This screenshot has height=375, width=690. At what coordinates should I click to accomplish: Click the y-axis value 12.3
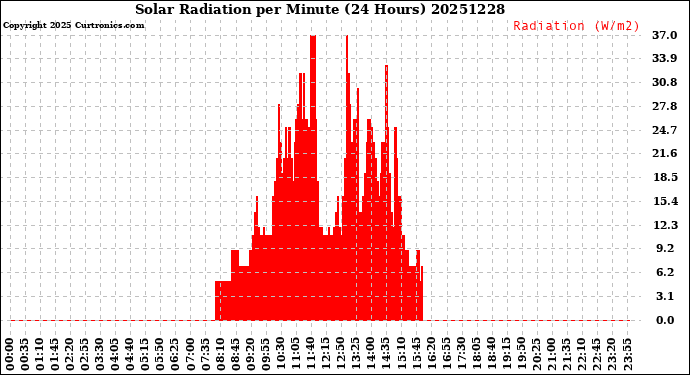click(x=664, y=225)
